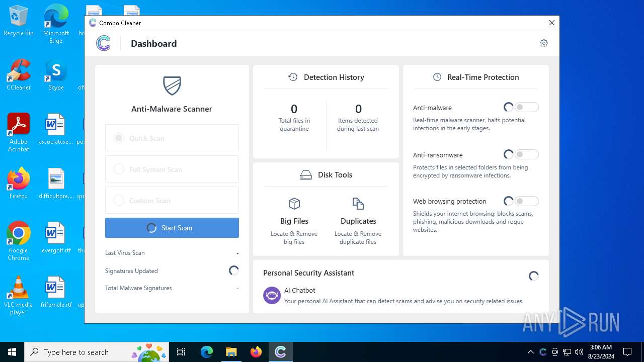This screenshot has width=644, height=362.
Task: Open VLC media player desktop shortcut
Action: (19, 296)
